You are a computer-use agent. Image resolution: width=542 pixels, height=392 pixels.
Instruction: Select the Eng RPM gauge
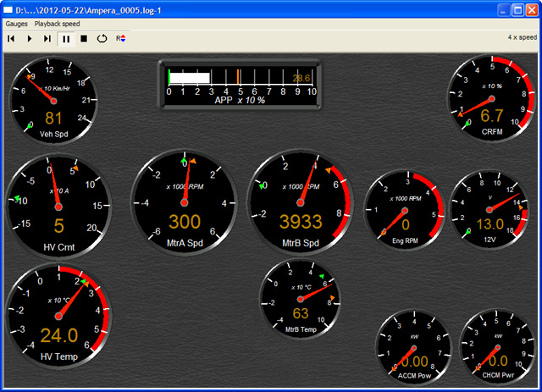405,208
